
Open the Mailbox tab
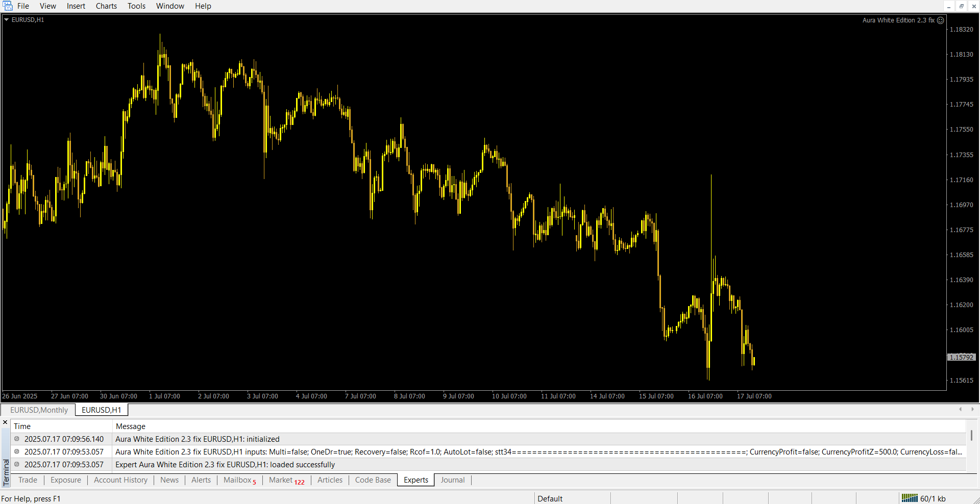pyautogui.click(x=240, y=480)
